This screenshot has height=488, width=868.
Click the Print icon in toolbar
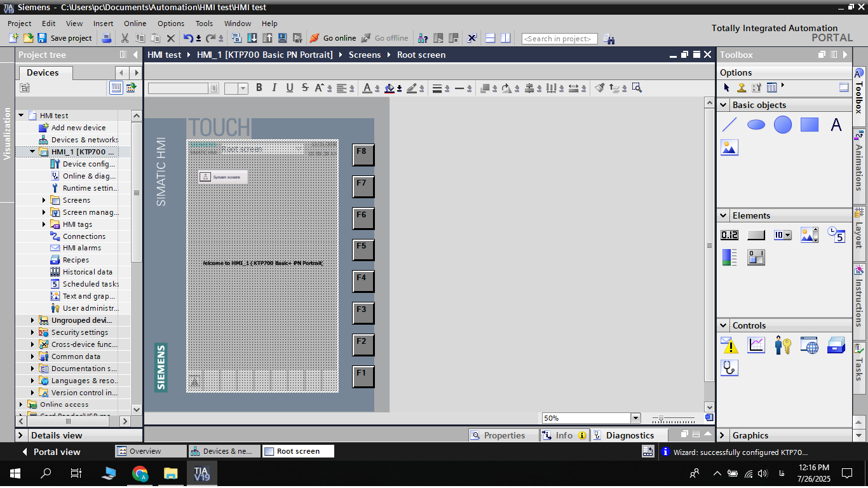pos(107,38)
